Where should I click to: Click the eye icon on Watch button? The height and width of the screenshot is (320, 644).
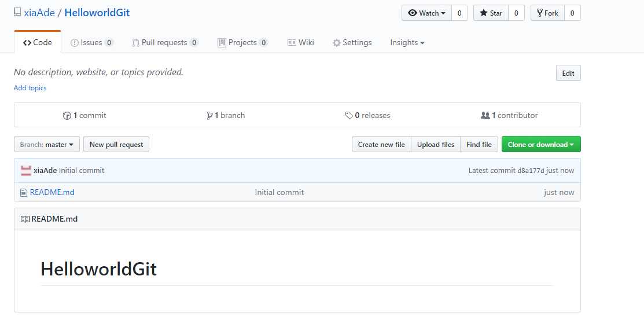(x=413, y=13)
